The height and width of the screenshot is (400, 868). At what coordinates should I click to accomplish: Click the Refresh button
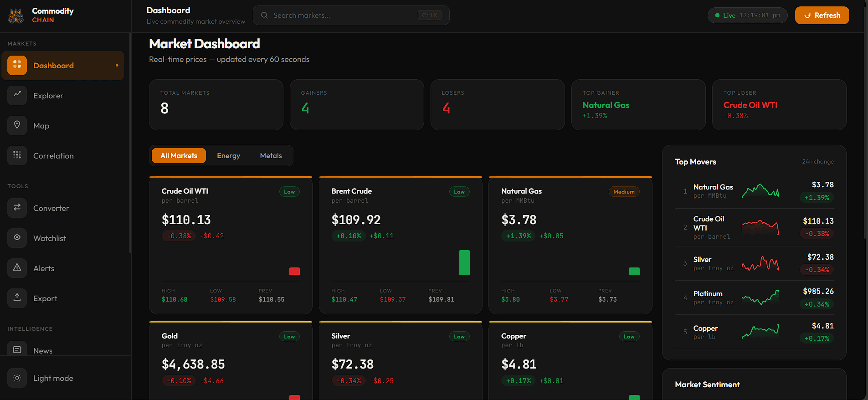[x=822, y=15]
